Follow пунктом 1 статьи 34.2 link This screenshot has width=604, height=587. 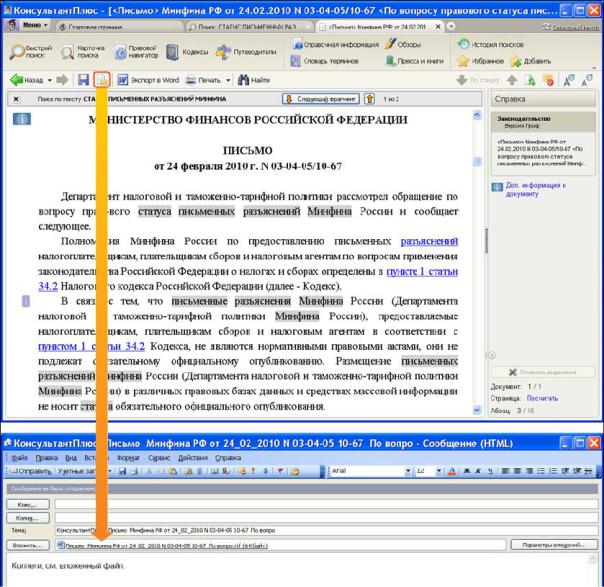(x=92, y=347)
